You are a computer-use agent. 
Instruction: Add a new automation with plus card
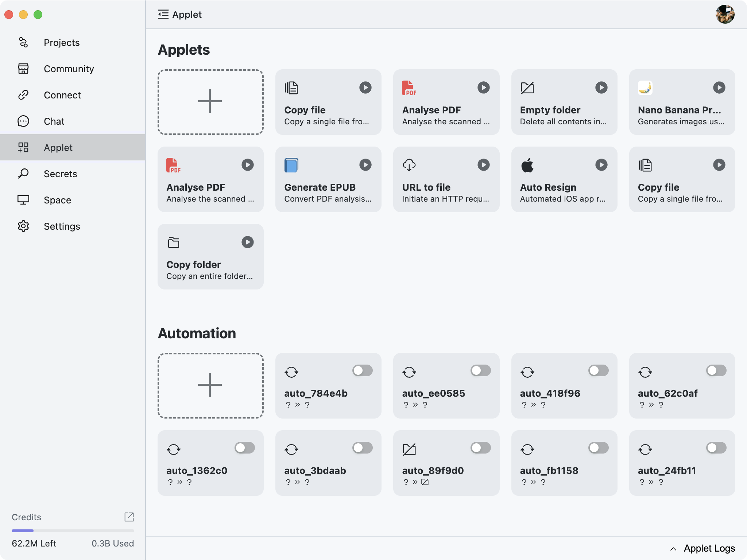pyautogui.click(x=210, y=385)
